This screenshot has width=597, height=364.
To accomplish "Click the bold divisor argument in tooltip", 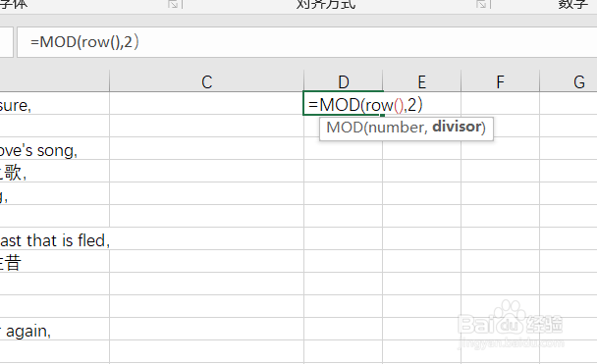I will click(x=457, y=127).
